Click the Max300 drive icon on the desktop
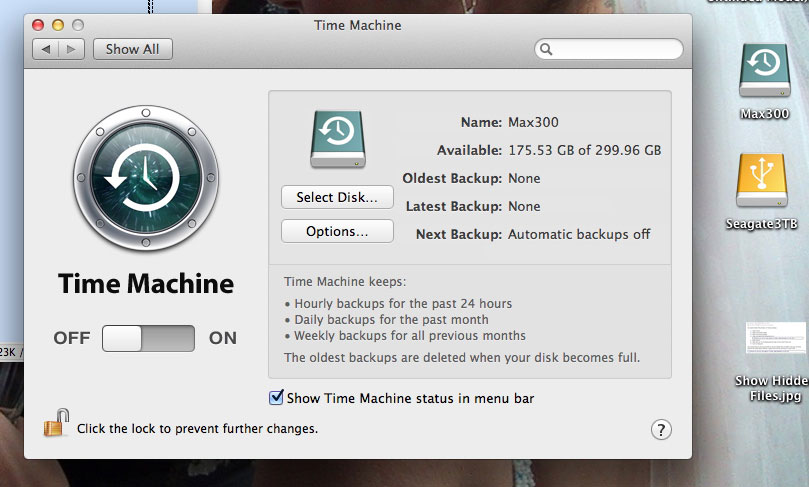This screenshot has width=809, height=487. click(x=764, y=71)
